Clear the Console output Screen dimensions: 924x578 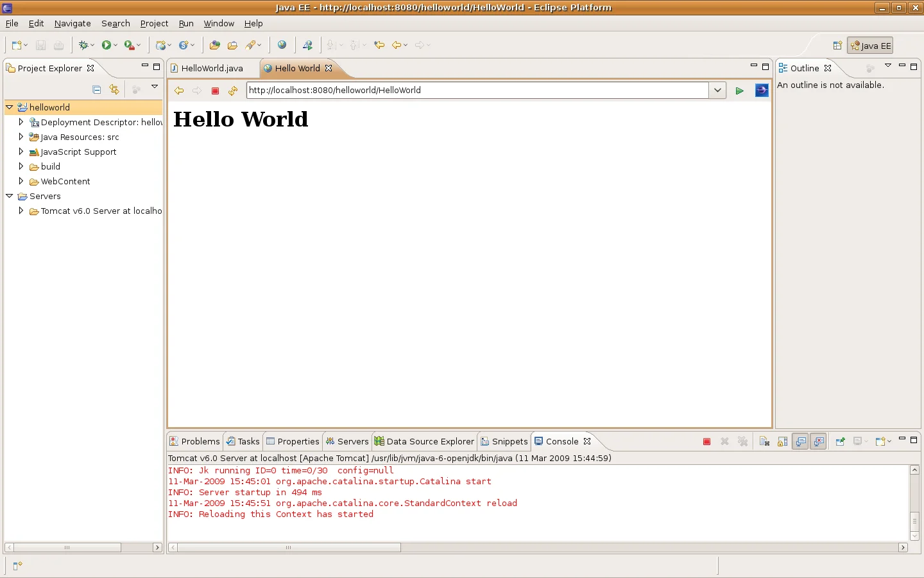[x=764, y=441]
